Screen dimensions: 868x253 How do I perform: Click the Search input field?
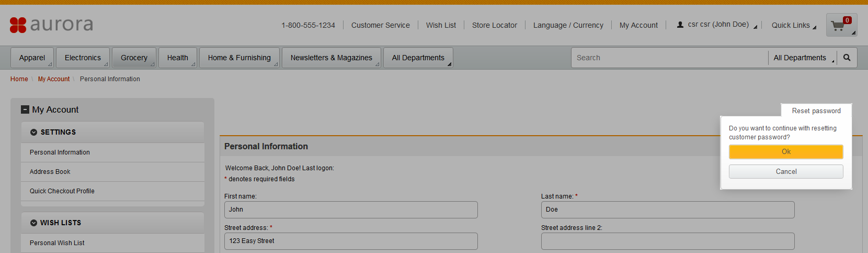point(669,58)
